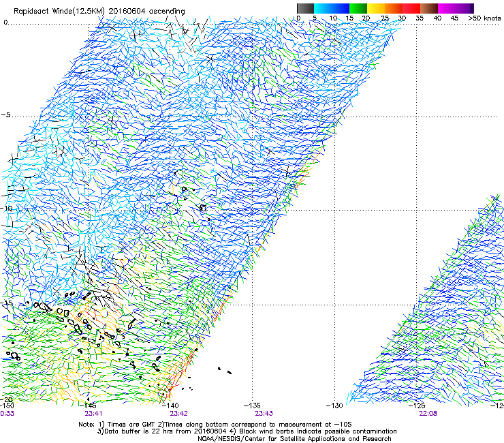Click the red 30-35 knots legend swatch
The width and height of the screenshot is (504, 443).
click(x=411, y=8)
